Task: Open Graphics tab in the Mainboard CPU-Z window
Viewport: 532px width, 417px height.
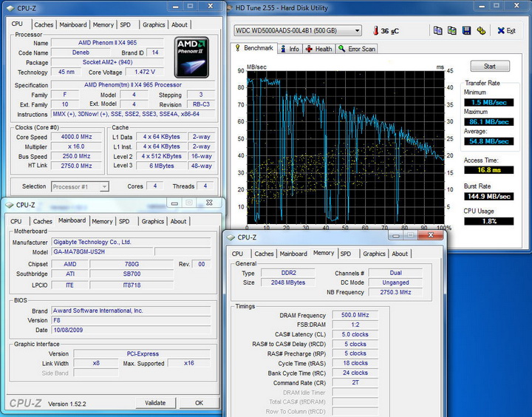Action: pyautogui.click(x=152, y=221)
